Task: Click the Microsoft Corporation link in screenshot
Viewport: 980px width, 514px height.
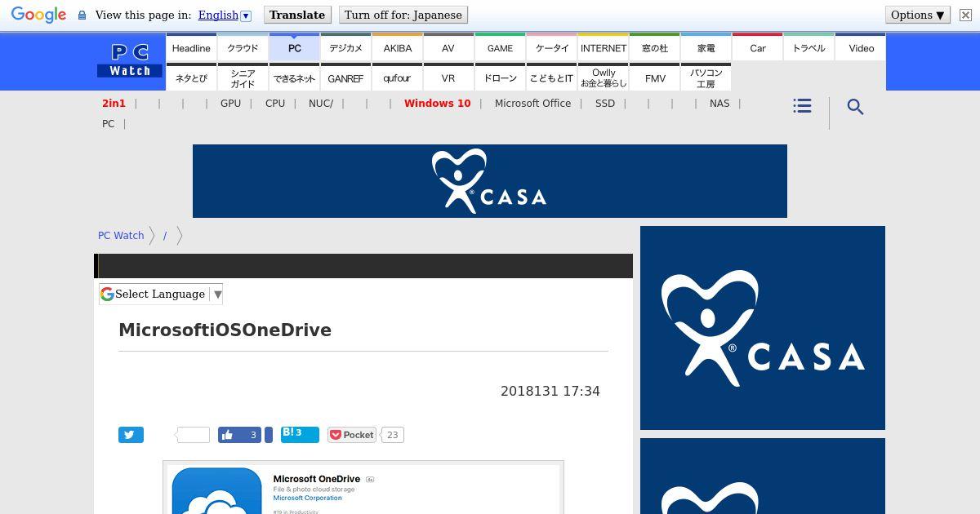Action: [x=307, y=498]
